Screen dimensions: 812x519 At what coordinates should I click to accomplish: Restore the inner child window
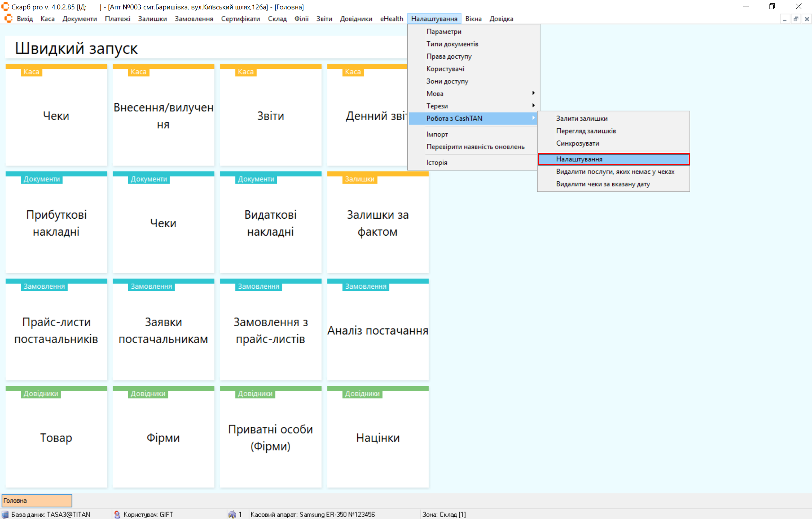pos(796,19)
